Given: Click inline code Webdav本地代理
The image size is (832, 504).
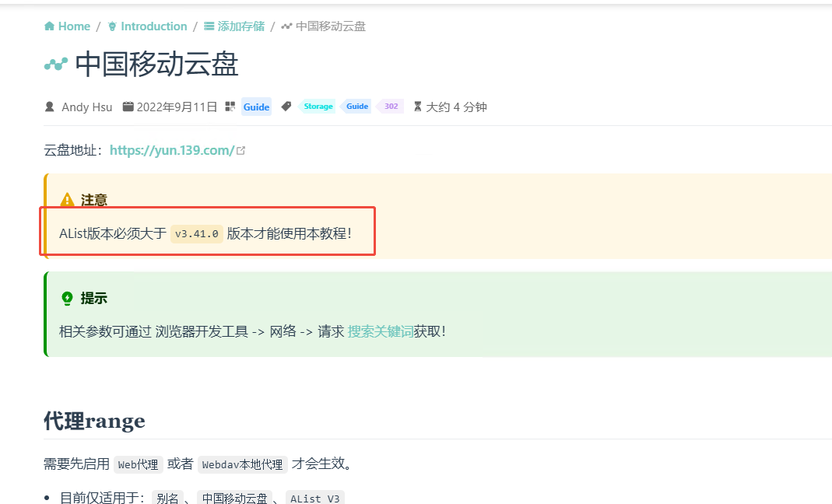Looking at the screenshot, I should [243, 465].
